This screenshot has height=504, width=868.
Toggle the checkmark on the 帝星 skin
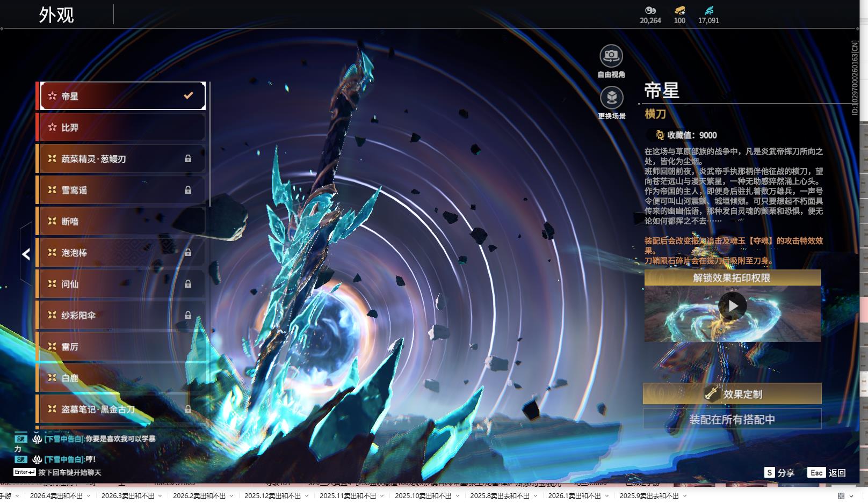click(188, 96)
